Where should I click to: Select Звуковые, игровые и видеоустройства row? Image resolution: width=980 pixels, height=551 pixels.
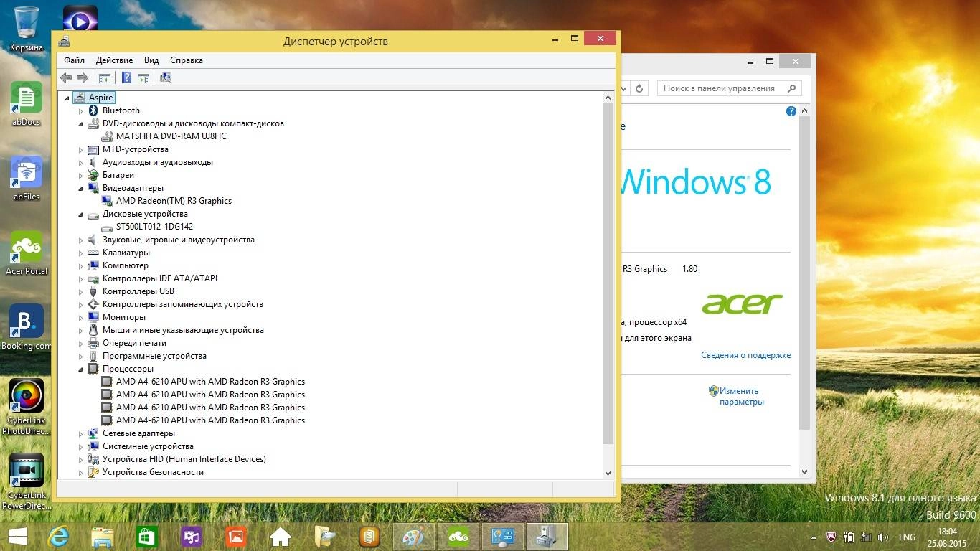tap(179, 240)
